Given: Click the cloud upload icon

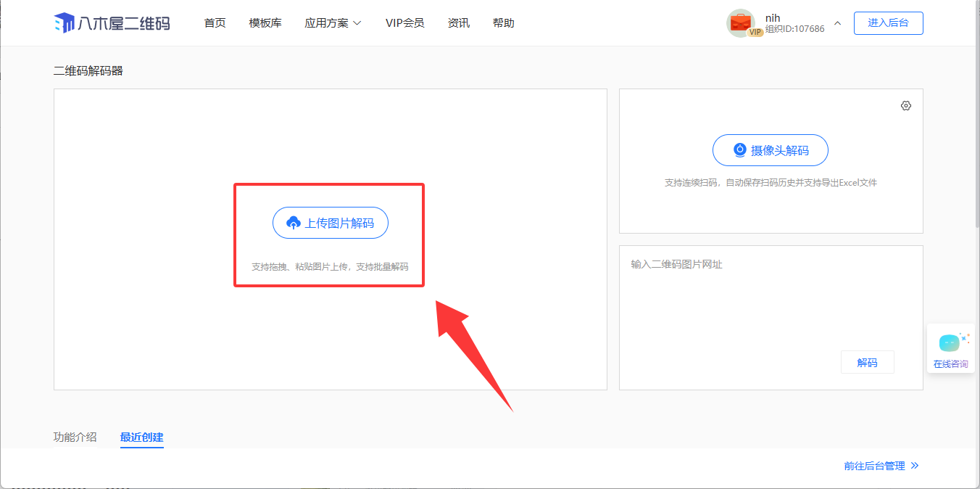Looking at the screenshot, I should tap(294, 223).
